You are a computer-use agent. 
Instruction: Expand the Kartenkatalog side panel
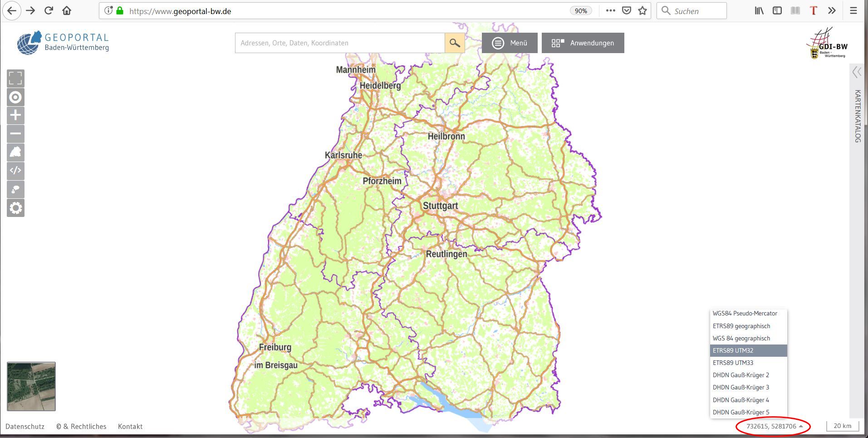857,72
